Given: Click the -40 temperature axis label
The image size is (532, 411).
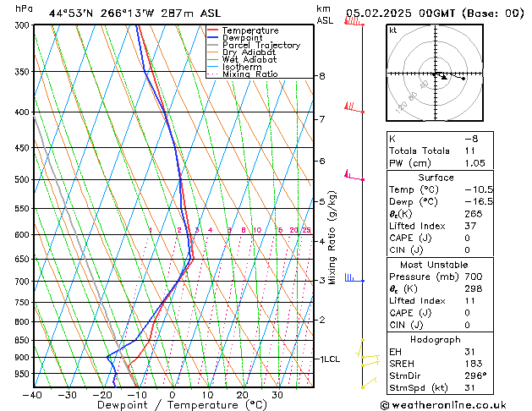Looking at the screenshot, I should [x=33, y=395].
